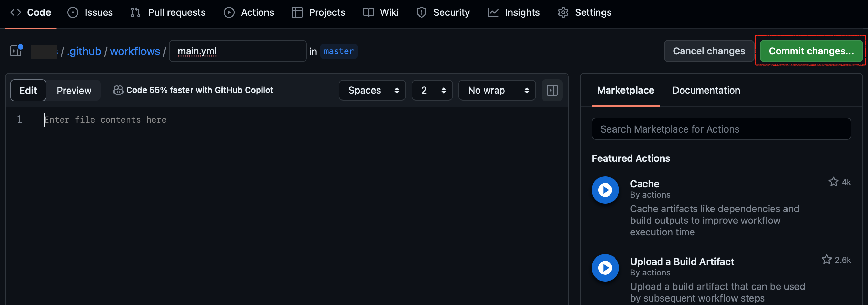This screenshot has width=868, height=305.
Task: Click the Cancel changes button
Action: (x=709, y=51)
